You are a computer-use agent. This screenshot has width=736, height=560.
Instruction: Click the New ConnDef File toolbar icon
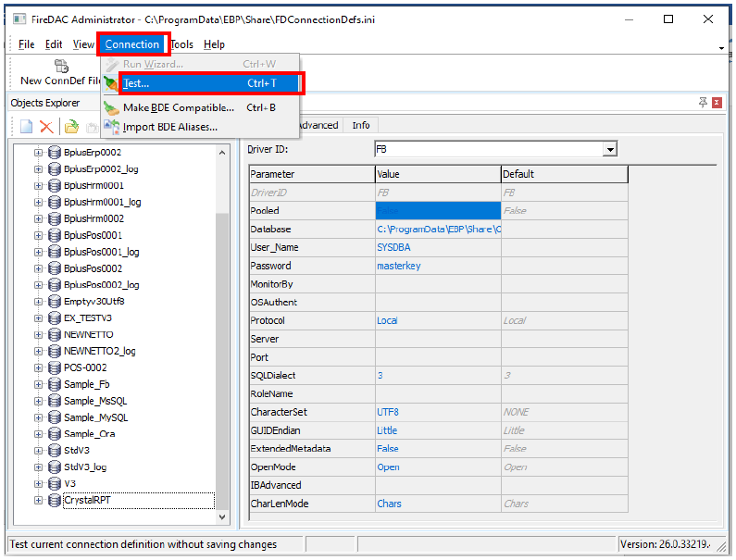(x=62, y=66)
